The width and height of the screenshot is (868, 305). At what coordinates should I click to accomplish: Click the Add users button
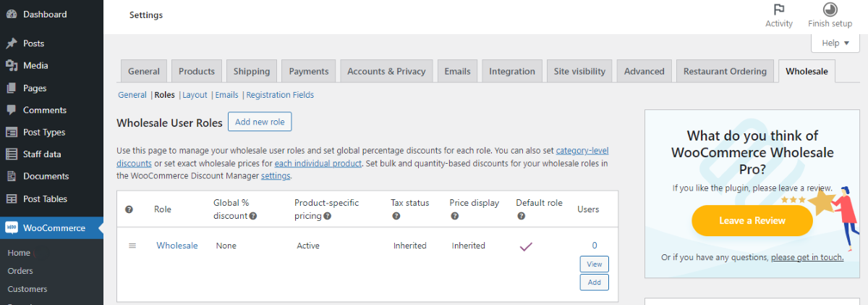tap(595, 283)
